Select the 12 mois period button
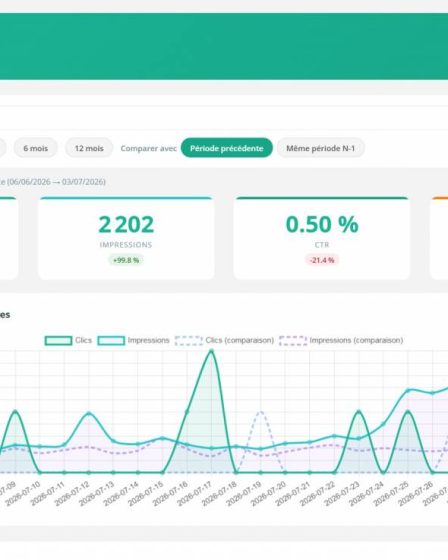The image size is (448, 560). [x=89, y=148]
